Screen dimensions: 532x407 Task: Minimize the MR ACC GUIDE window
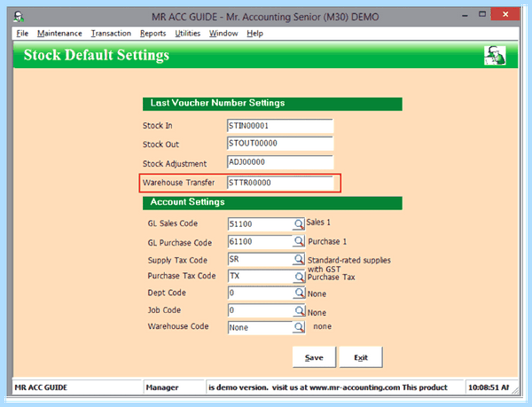click(465, 15)
